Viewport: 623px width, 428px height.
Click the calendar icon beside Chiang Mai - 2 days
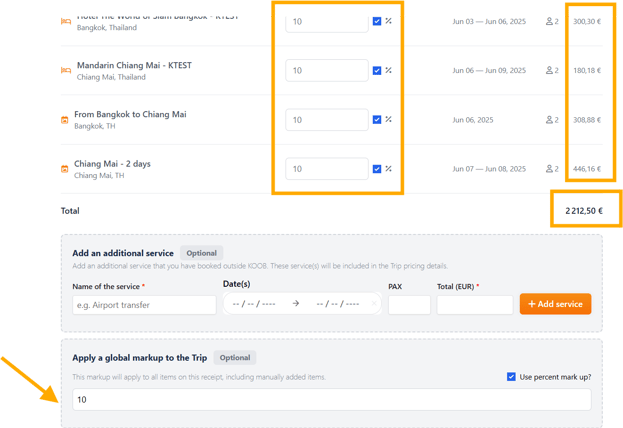[x=66, y=169]
